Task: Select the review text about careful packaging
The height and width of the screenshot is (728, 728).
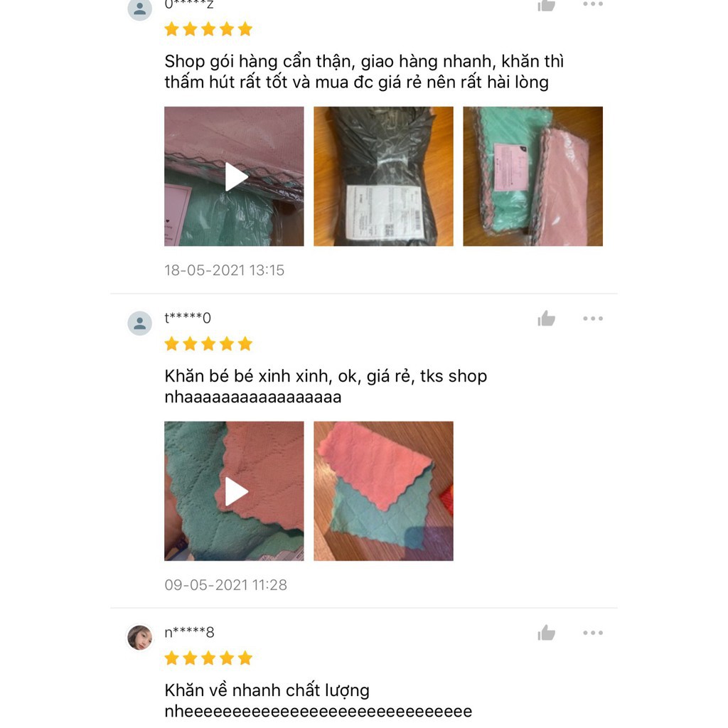Action: 364,72
